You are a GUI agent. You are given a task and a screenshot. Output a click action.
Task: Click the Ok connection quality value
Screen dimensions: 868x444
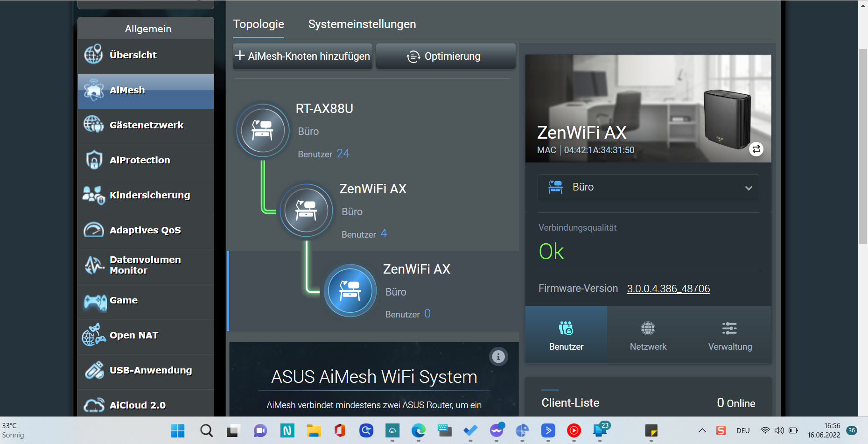pos(551,252)
